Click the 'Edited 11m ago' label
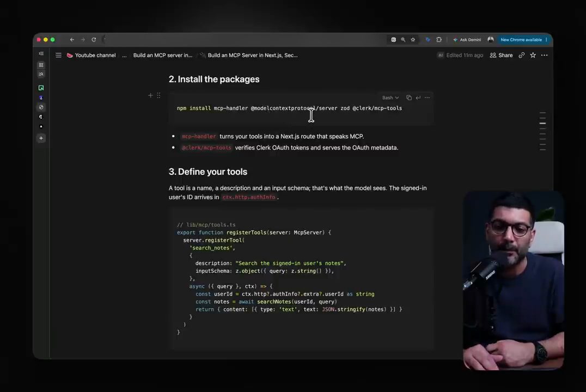This screenshot has height=392, width=586. pos(465,56)
